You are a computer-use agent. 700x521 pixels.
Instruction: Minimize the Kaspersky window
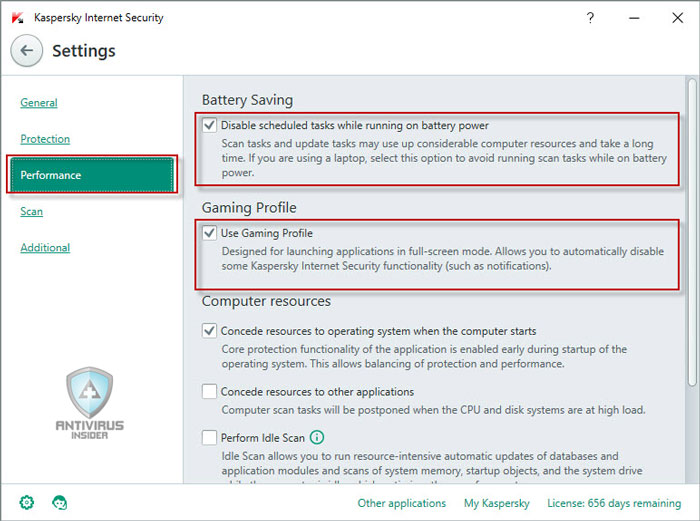(634, 18)
